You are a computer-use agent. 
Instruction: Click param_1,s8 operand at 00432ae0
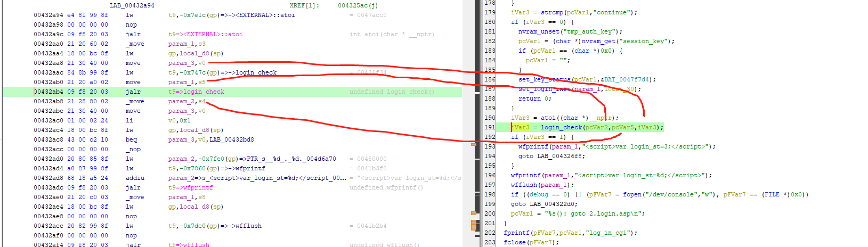(x=187, y=197)
